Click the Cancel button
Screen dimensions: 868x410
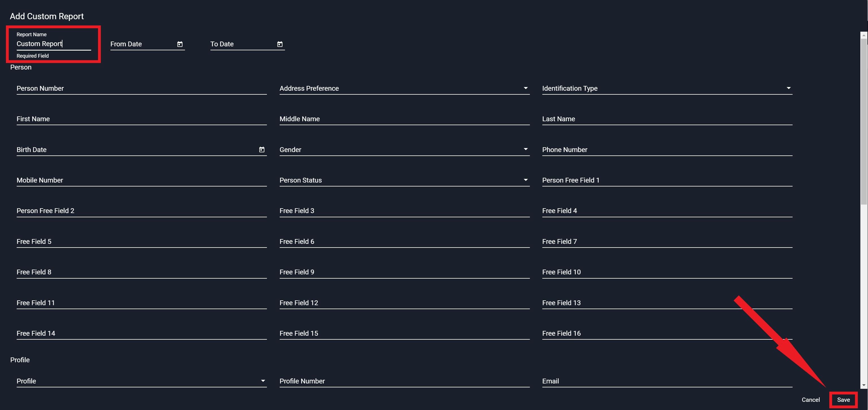click(811, 400)
